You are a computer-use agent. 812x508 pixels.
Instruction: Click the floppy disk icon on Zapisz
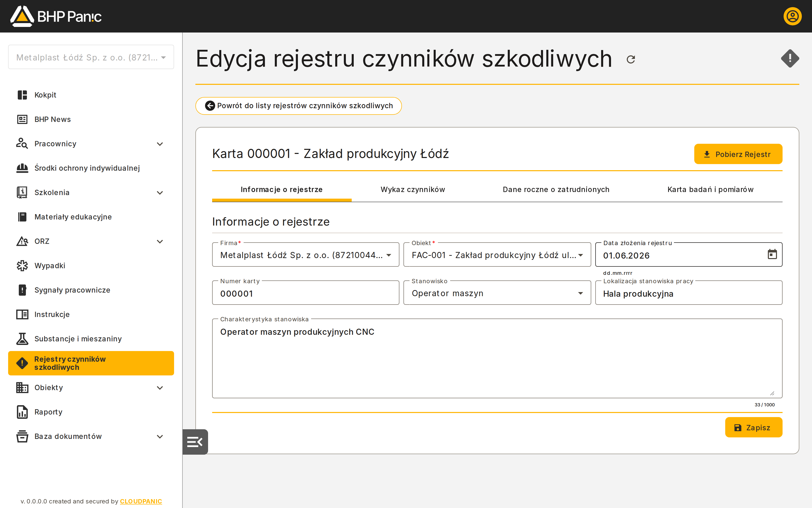coord(737,428)
